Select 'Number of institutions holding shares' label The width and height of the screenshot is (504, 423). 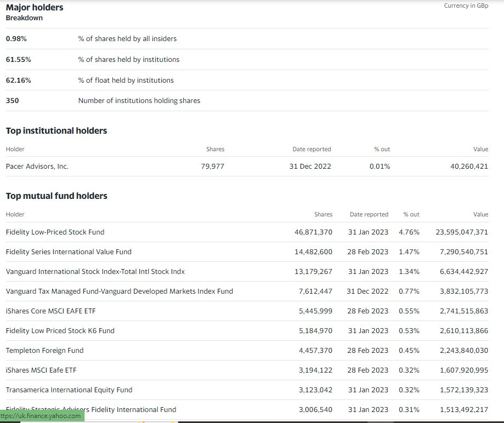(x=139, y=100)
